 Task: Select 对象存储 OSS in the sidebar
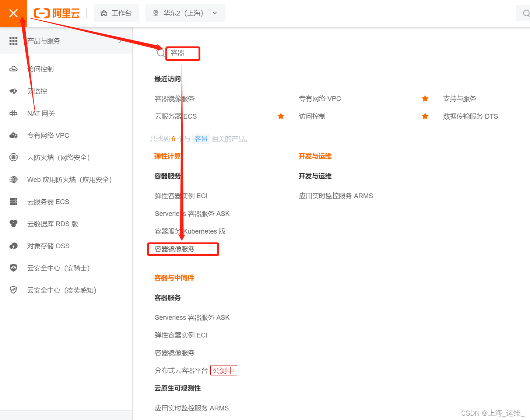pos(48,246)
